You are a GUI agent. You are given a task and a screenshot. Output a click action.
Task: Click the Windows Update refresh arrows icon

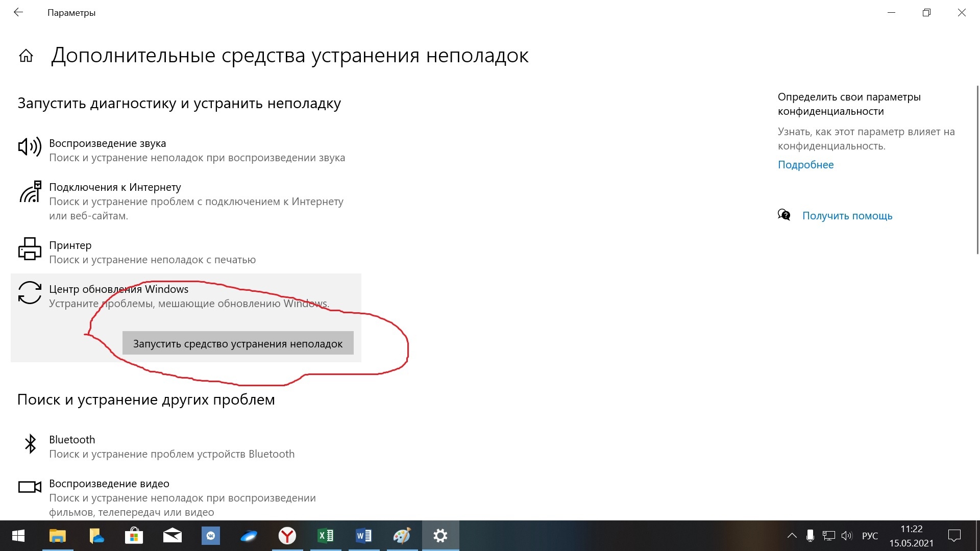click(x=30, y=293)
